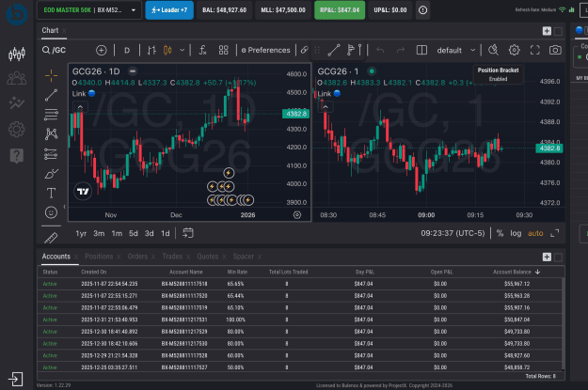
Task: Select the crosshair cursor tool
Action: click(52, 76)
